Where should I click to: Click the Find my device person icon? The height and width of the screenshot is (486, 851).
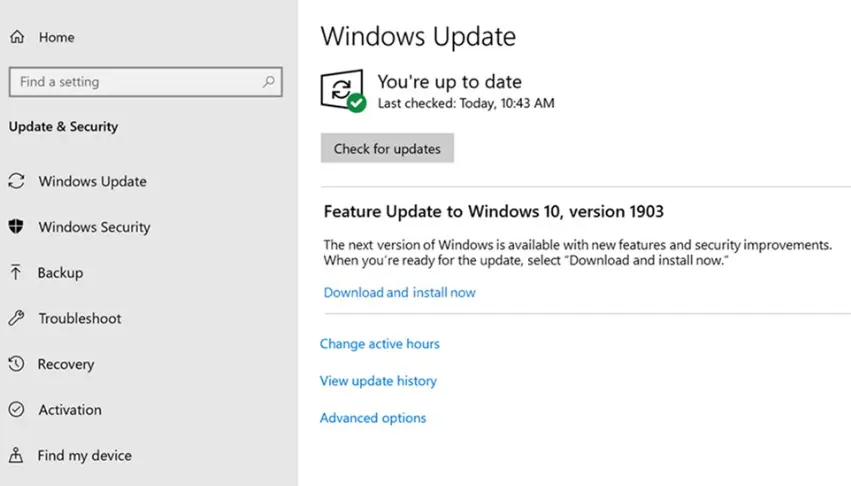16,455
